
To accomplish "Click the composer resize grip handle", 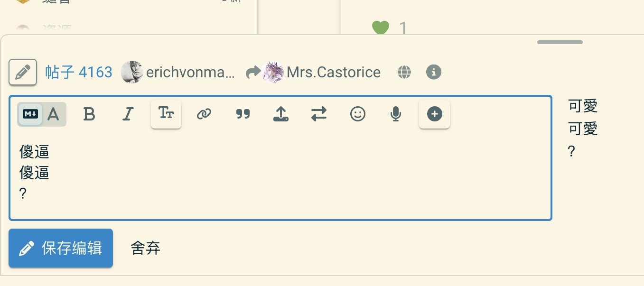I will tap(560, 43).
